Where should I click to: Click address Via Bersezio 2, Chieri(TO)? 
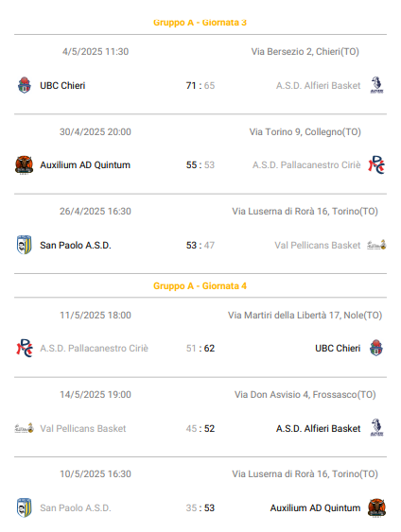(x=305, y=52)
